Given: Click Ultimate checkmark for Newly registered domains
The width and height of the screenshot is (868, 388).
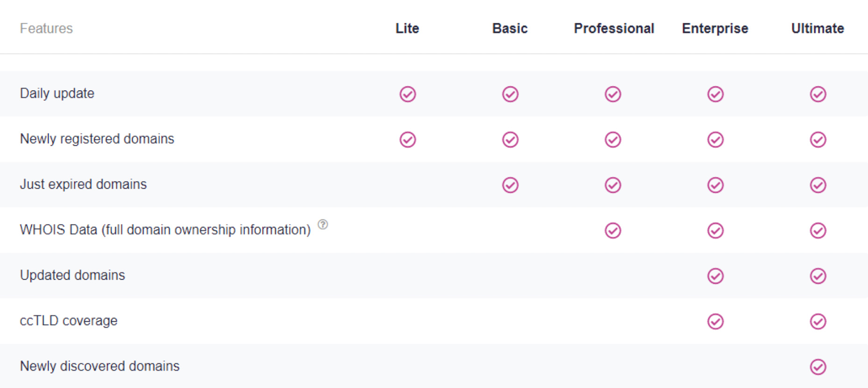Looking at the screenshot, I should coord(818,140).
